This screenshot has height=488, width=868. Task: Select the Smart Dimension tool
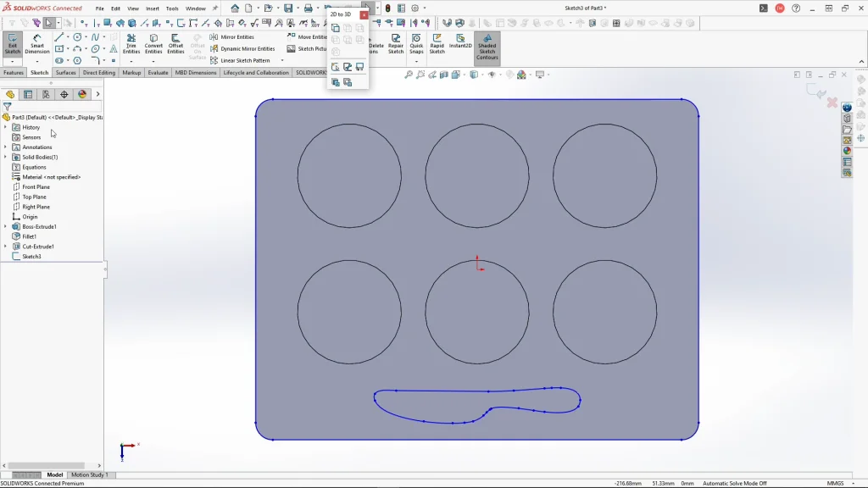tap(37, 45)
